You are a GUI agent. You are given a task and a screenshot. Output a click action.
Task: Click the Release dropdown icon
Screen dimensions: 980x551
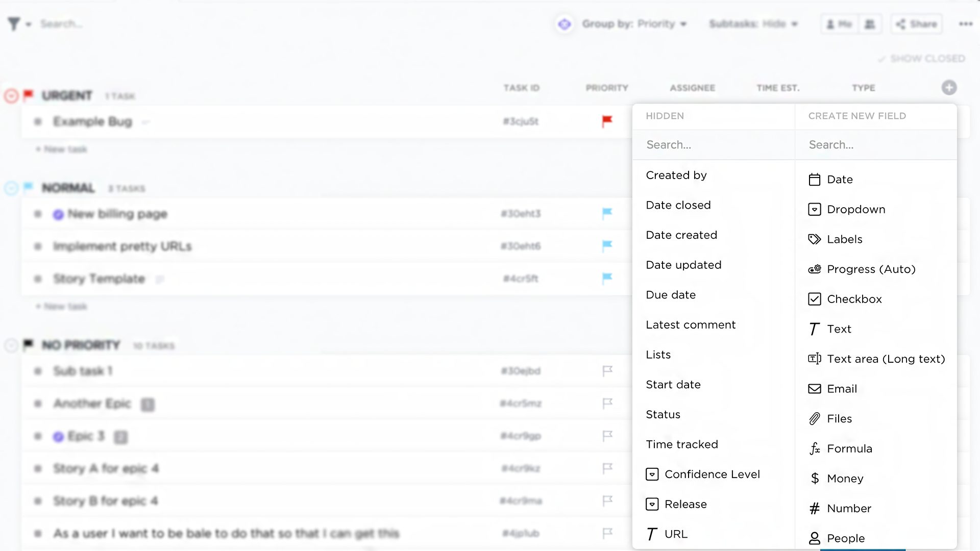click(x=651, y=504)
